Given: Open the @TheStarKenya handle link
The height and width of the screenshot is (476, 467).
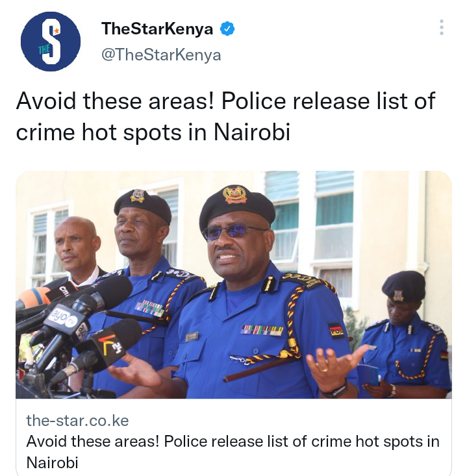Looking at the screenshot, I should pyautogui.click(x=161, y=55).
